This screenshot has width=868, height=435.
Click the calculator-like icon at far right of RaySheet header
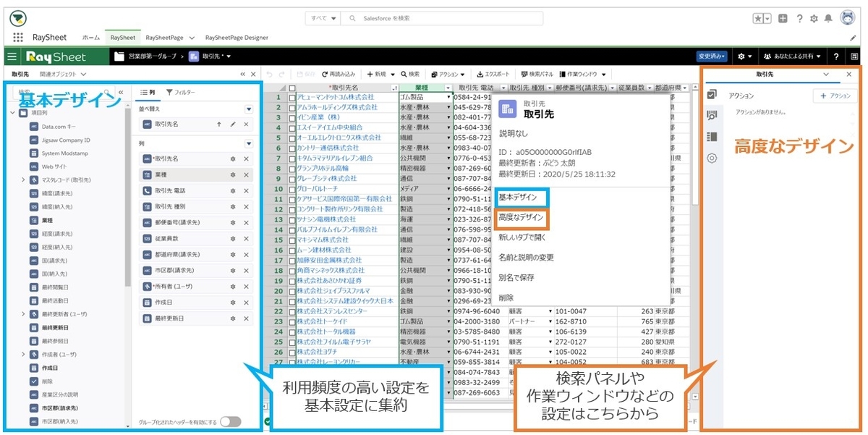point(854,56)
